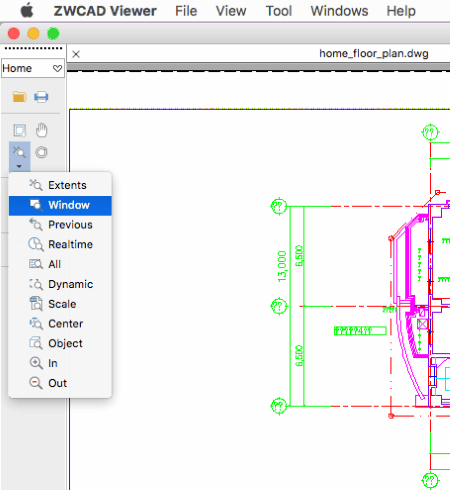Choose Scale zoom option
The width and height of the screenshot is (450, 490).
(x=60, y=304)
